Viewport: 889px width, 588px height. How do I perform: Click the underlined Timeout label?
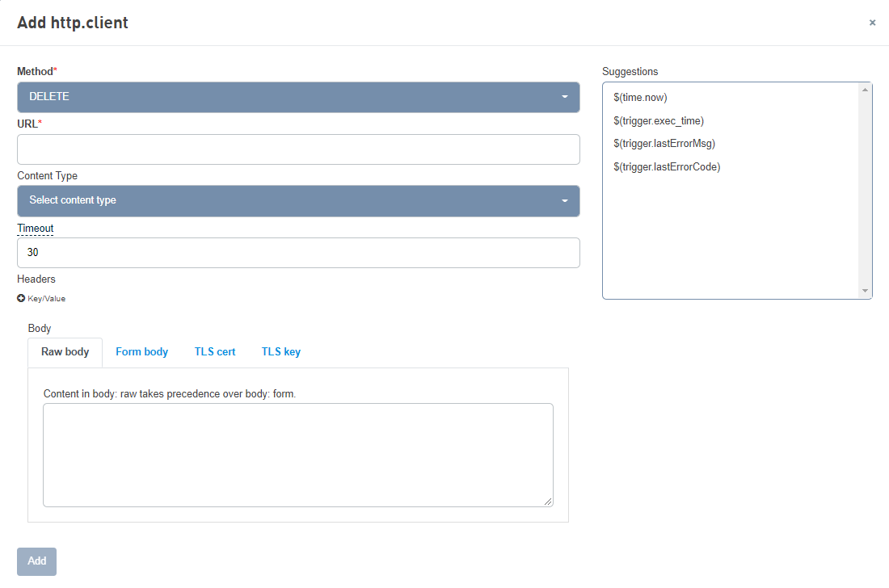[36, 229]
